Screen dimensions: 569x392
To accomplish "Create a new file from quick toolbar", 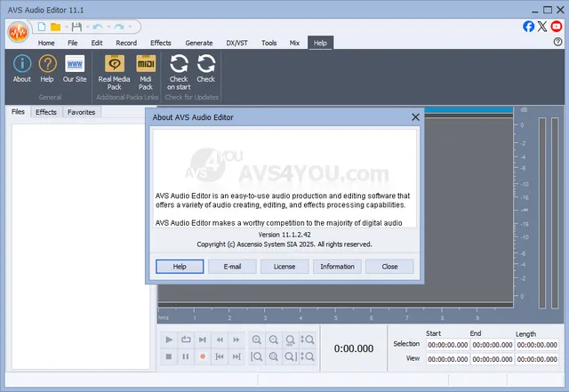I will click(42, 27).
